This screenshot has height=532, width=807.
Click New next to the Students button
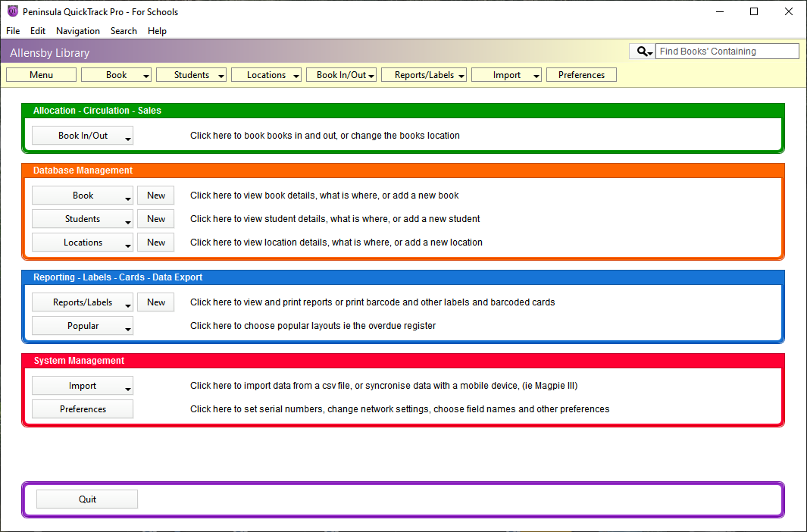(x=156, y=219)
